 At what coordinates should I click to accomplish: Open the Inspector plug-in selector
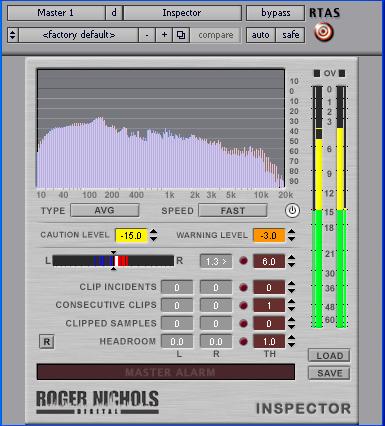tap(182, 13)
